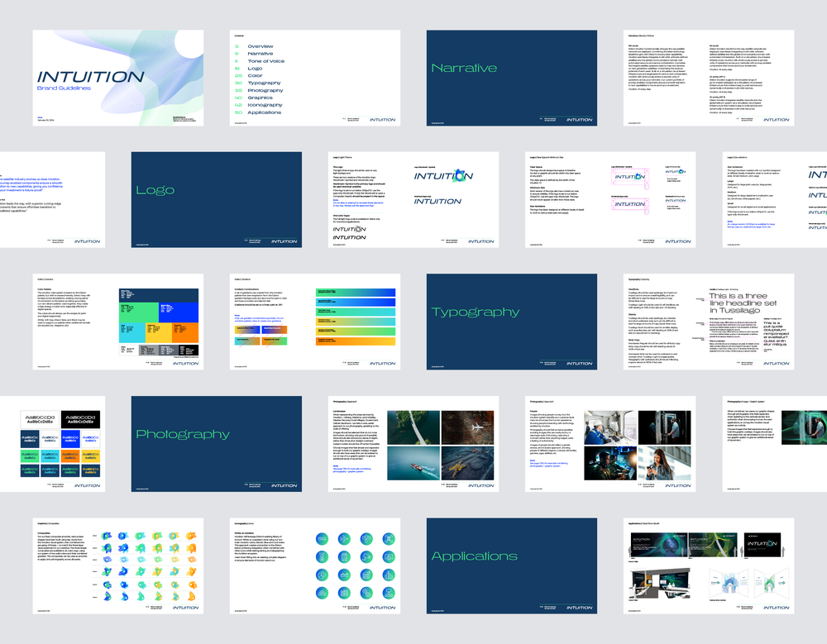
Task: Select 'Applications' entry in the Contents list
Action: coord(265,112)
